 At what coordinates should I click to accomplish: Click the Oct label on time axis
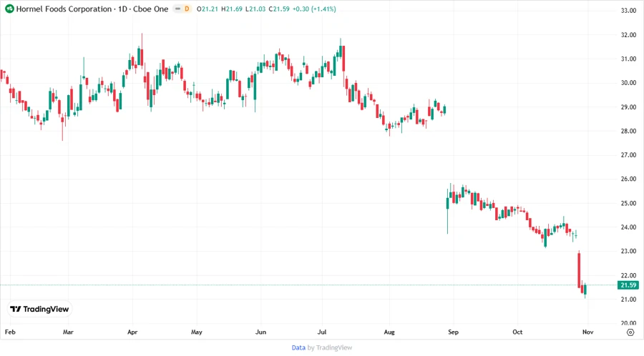(517, 332)
